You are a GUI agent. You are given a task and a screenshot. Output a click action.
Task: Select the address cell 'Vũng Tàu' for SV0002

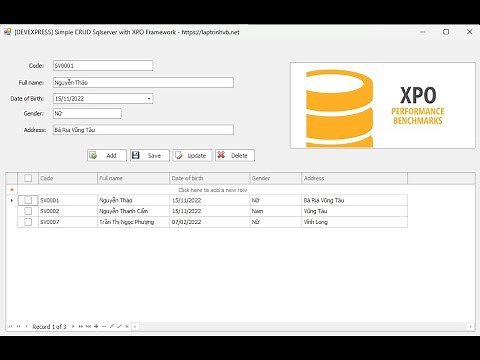355,211
